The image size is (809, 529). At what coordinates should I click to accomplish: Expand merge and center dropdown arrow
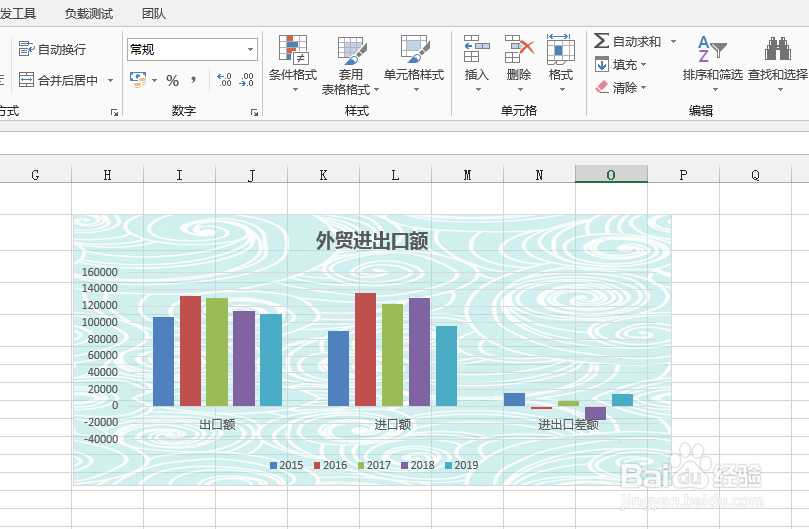tap(110, 81)
